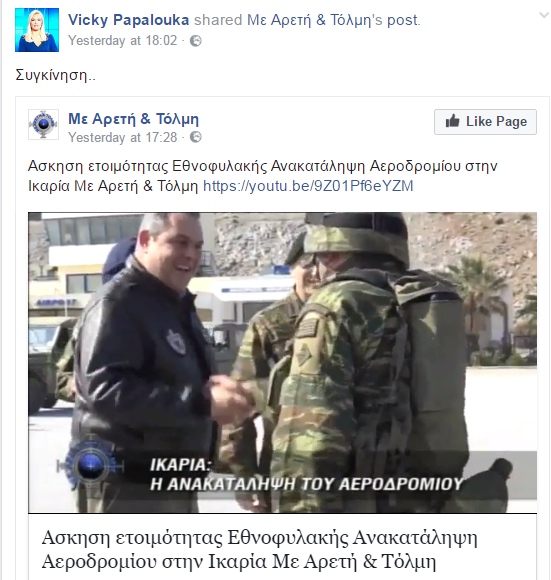Visit the Με Αρετή & Τόλμη page name
551x580 pixels.
tap(133, 119)
